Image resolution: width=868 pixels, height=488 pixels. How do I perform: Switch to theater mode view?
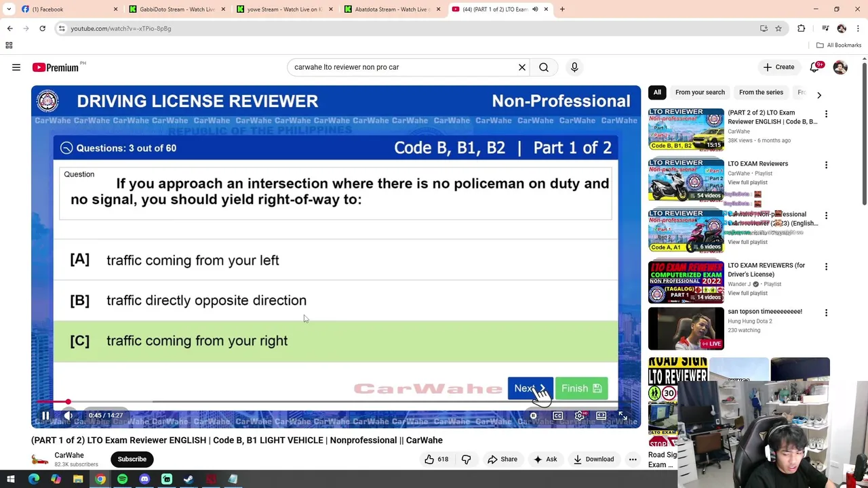(601, 415)
